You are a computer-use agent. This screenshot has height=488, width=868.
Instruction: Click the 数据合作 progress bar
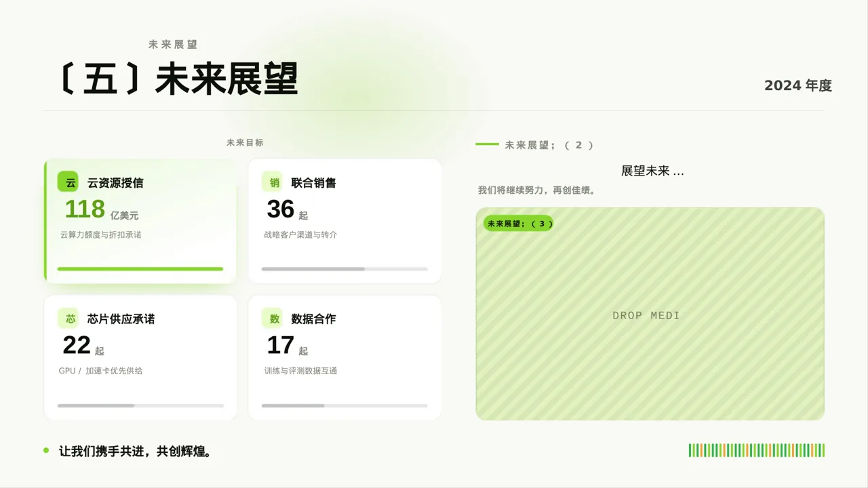[x=344, y=405]
